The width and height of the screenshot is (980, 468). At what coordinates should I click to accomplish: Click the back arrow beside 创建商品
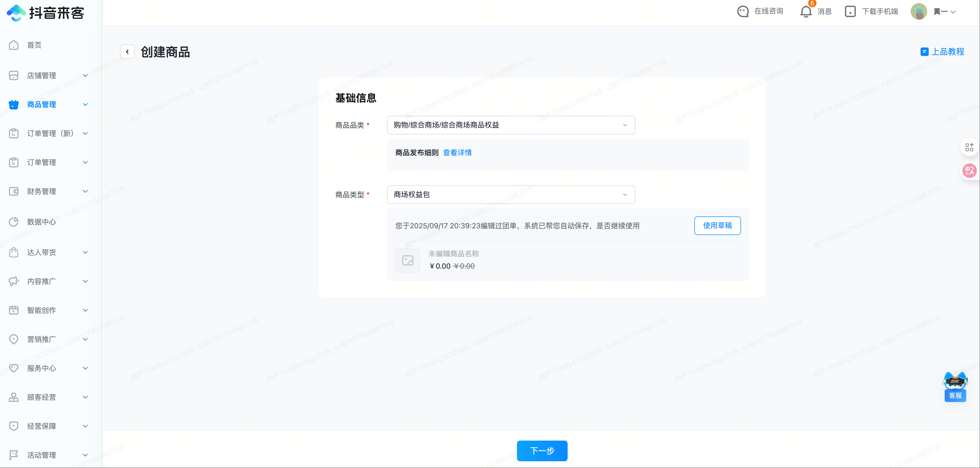coord(127,52)
